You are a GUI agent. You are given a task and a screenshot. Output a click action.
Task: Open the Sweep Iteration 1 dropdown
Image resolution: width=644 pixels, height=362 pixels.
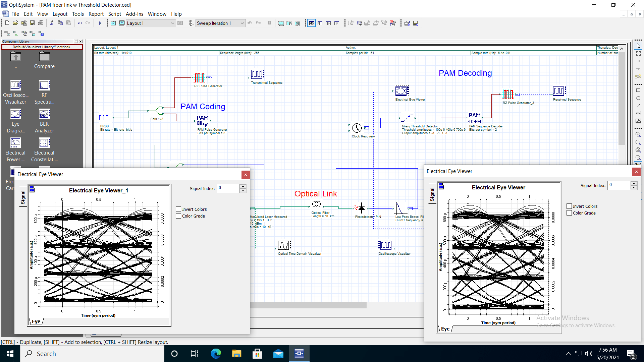coord(242,23)
